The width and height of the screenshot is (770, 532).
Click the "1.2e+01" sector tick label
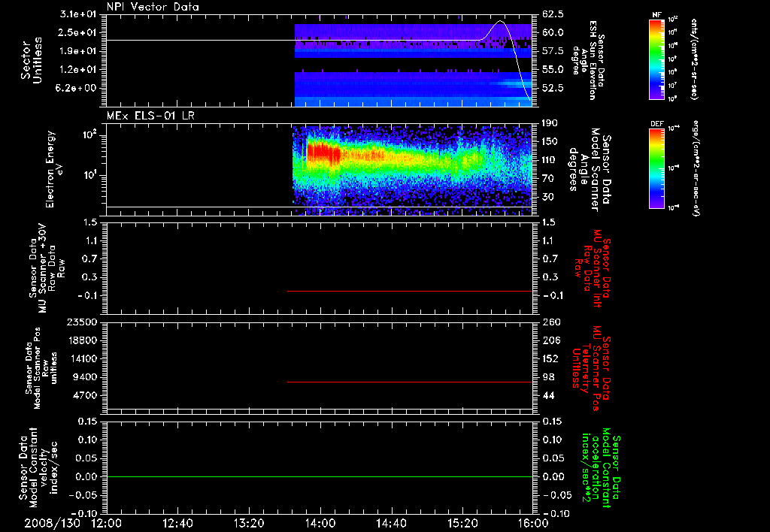[x=78, y=70]
